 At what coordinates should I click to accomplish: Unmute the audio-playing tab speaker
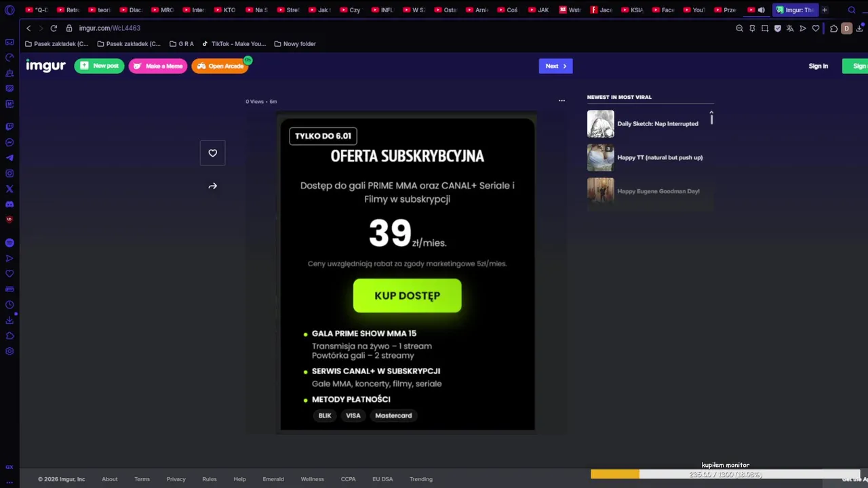(761, 10)
